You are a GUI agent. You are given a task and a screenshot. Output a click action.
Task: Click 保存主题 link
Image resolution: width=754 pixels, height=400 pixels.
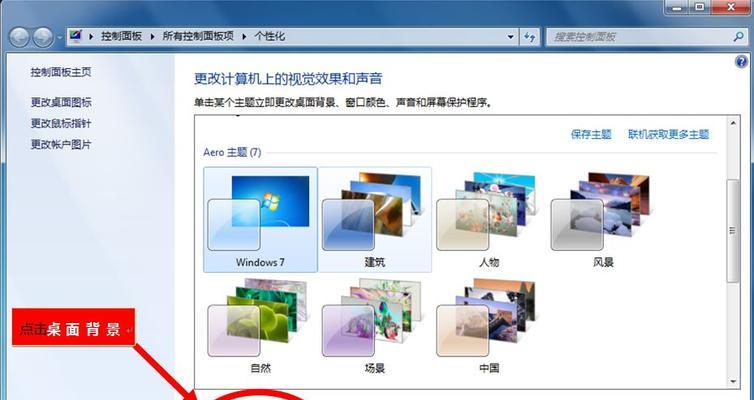click(591, 134)
